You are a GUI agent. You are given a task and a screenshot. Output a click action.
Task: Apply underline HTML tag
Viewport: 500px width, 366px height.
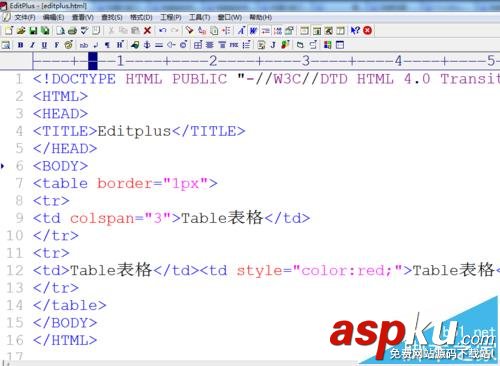[x=44, y=45]
